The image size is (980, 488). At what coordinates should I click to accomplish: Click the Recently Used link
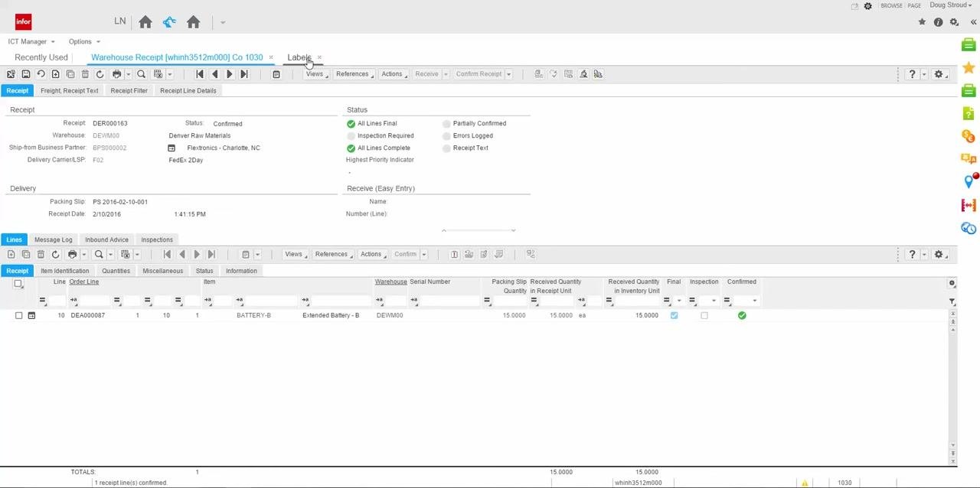(x=41, y=57)
